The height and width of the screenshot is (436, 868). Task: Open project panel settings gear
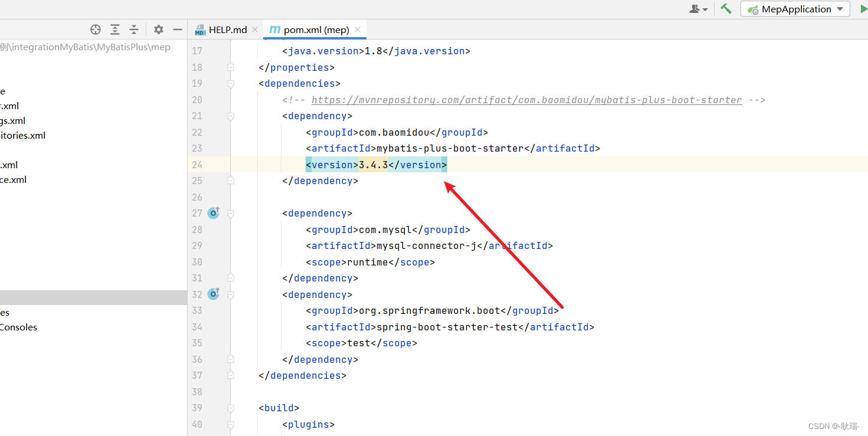158,29
